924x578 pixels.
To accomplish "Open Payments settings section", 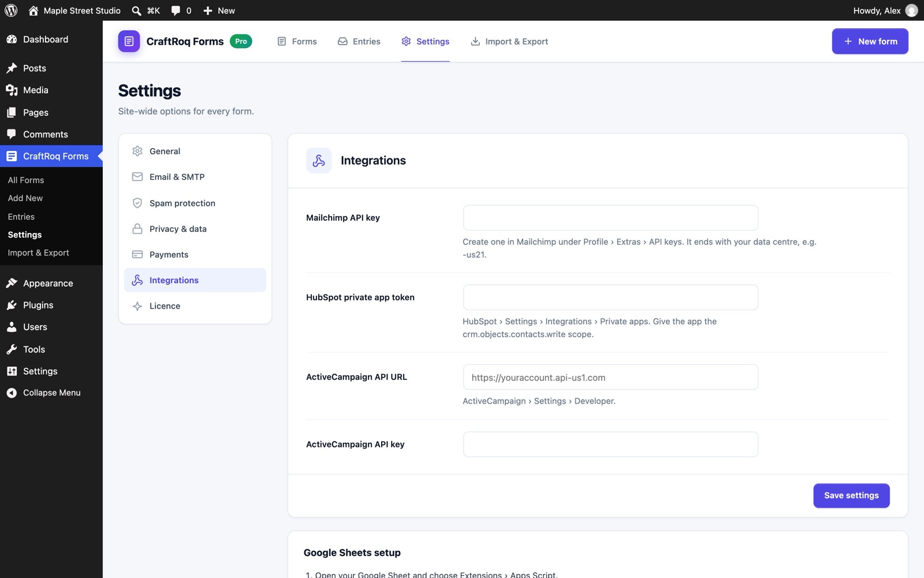I will 195,254.
